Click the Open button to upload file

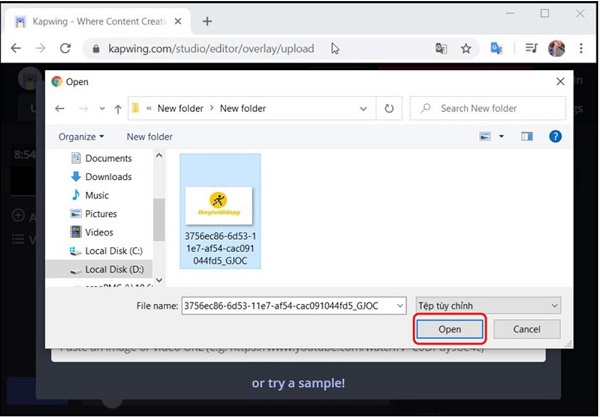[449, 329]
